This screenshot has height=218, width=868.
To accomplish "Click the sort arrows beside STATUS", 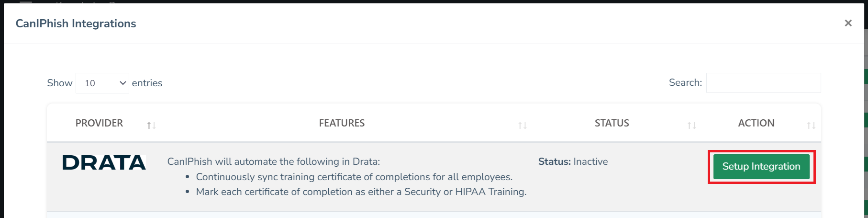I will [691, 125].
